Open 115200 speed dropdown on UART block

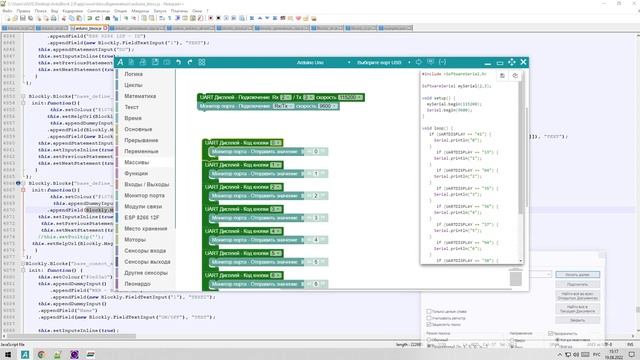coord(350,97)
